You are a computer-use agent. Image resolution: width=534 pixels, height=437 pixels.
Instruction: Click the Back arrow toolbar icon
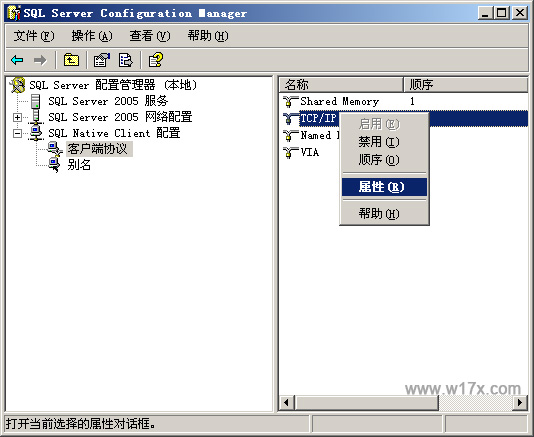[17, 60]
